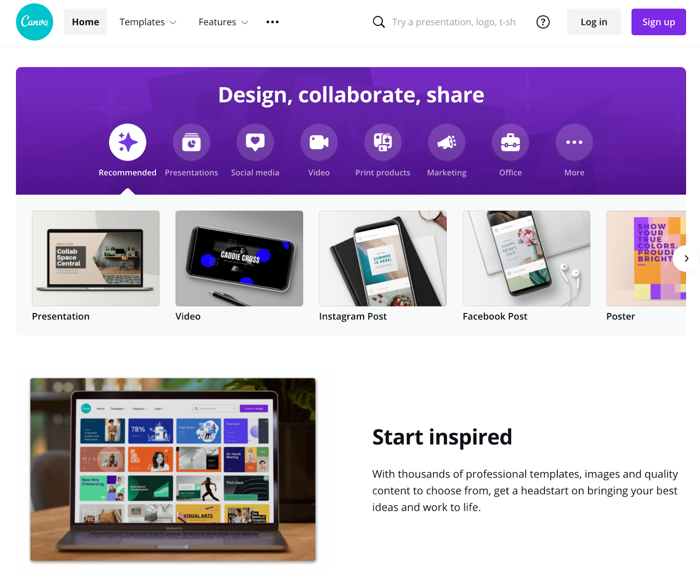This screenshot has width=700, height=588.
Task: Choose the Social media heart icon
Action: 255,142
